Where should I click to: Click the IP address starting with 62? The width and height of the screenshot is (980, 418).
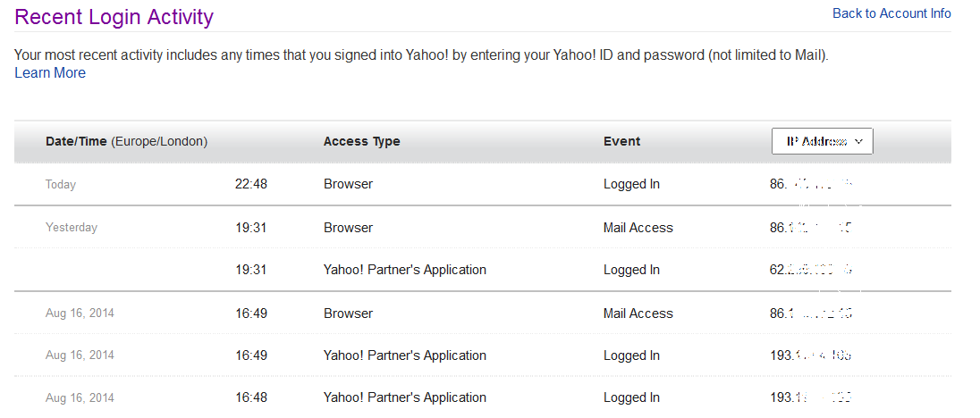pyautogui.click(x=810, y=270)
